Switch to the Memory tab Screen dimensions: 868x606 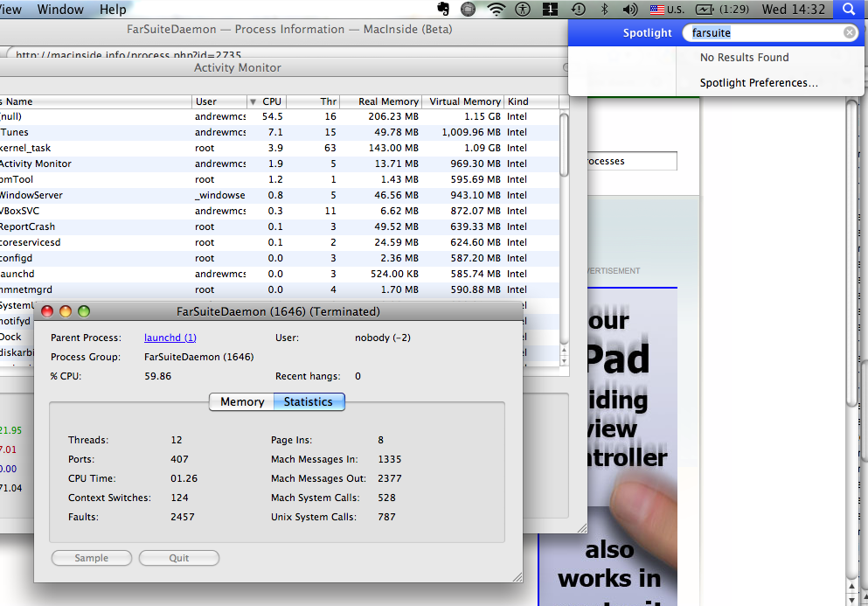[242, 401]
